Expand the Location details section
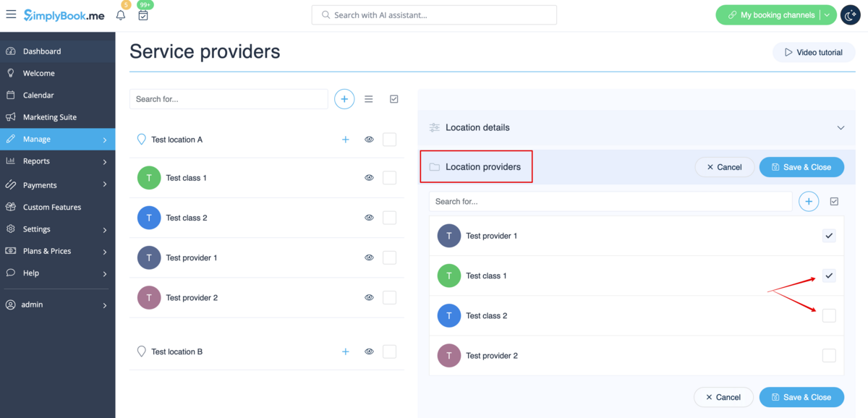 pyautogui.click(x=841, y=128)
